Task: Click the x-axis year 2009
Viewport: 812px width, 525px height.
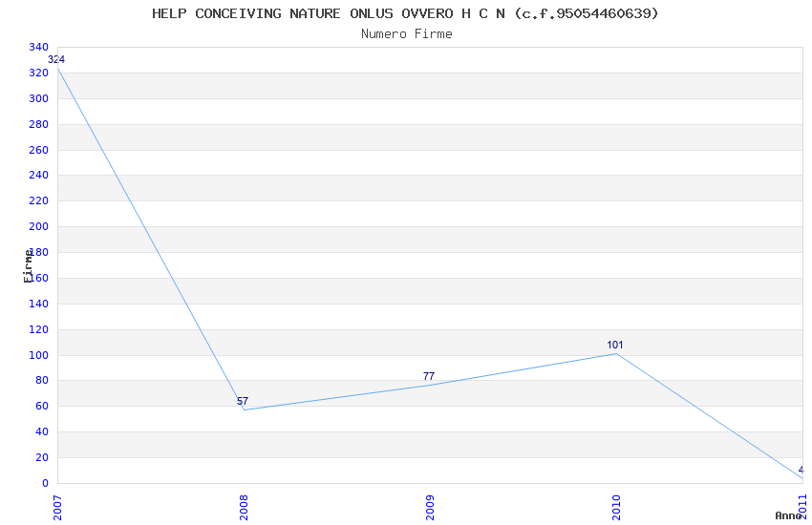Action: tap(430, 508)
